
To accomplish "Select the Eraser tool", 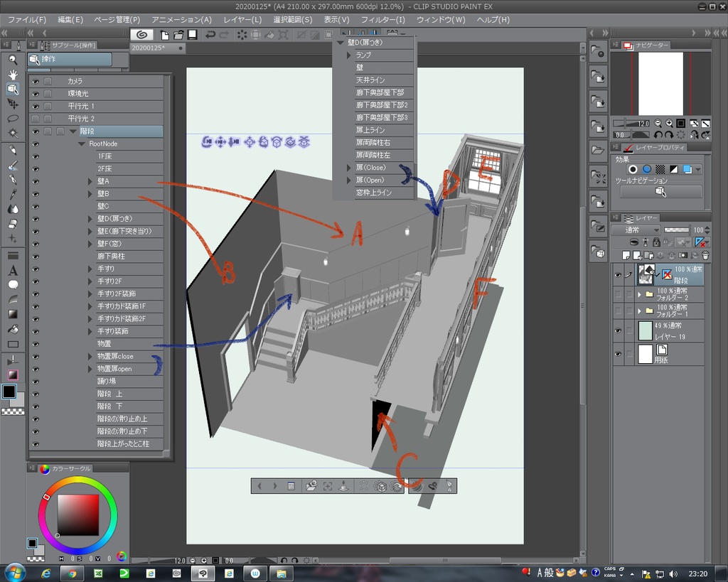I will point(13,224).
